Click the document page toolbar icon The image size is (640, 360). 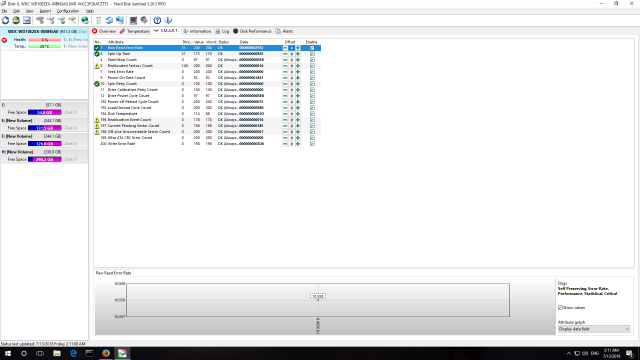98,20
